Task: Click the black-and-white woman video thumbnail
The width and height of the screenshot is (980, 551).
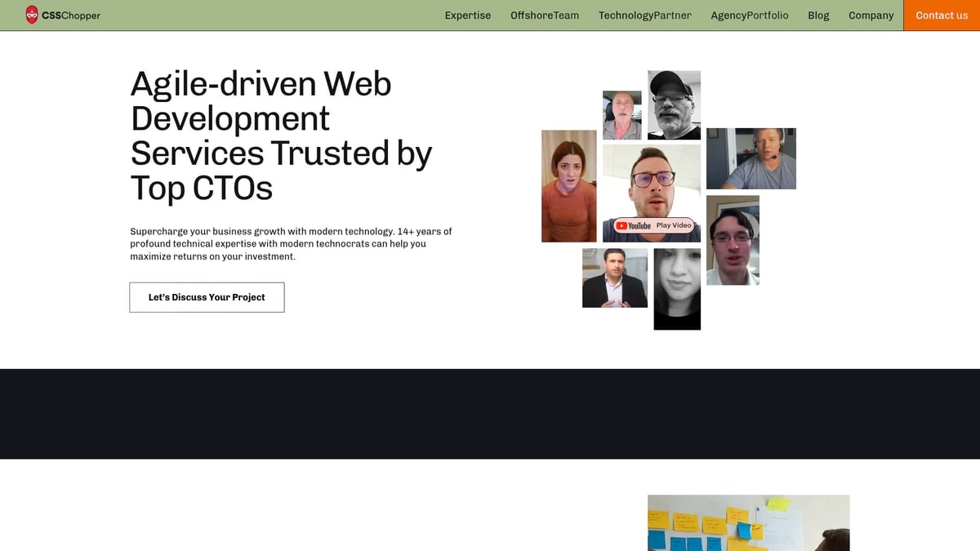Action: click(677, 290)
